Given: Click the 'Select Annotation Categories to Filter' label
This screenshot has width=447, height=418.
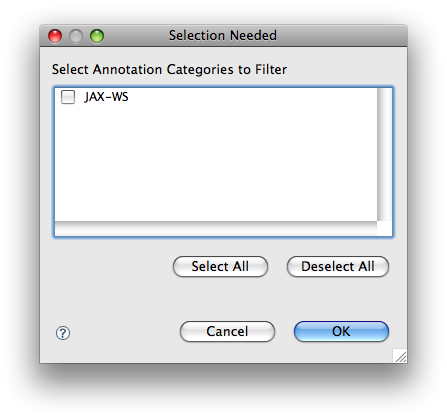Looking at the screenshot, I should [x=169, y=69].
